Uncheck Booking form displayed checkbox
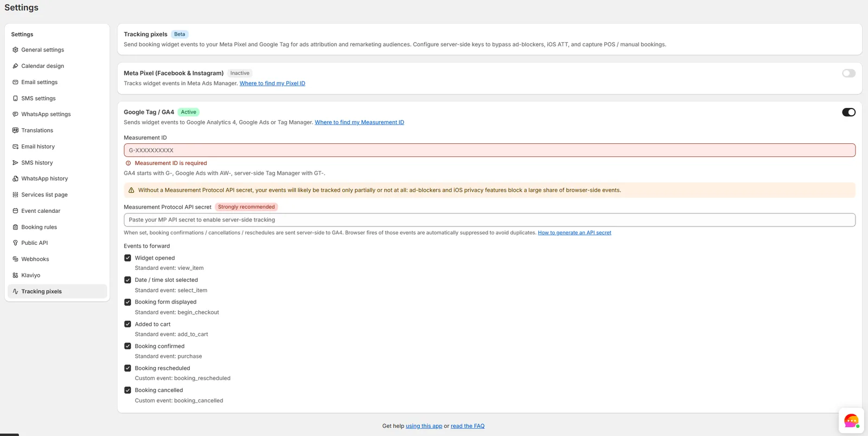Screen dimensions: 868x436 pyautogui.click(x=127, y=302)
